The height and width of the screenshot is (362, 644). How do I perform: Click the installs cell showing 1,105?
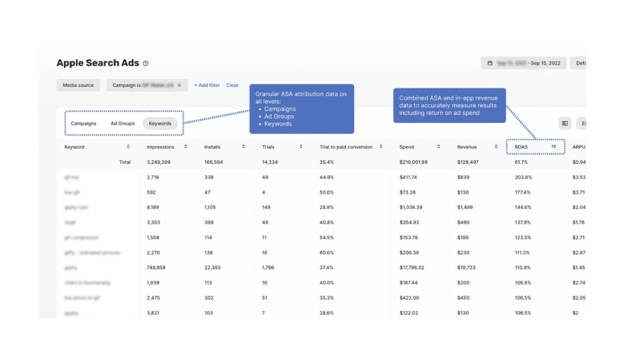pos(210,207)
